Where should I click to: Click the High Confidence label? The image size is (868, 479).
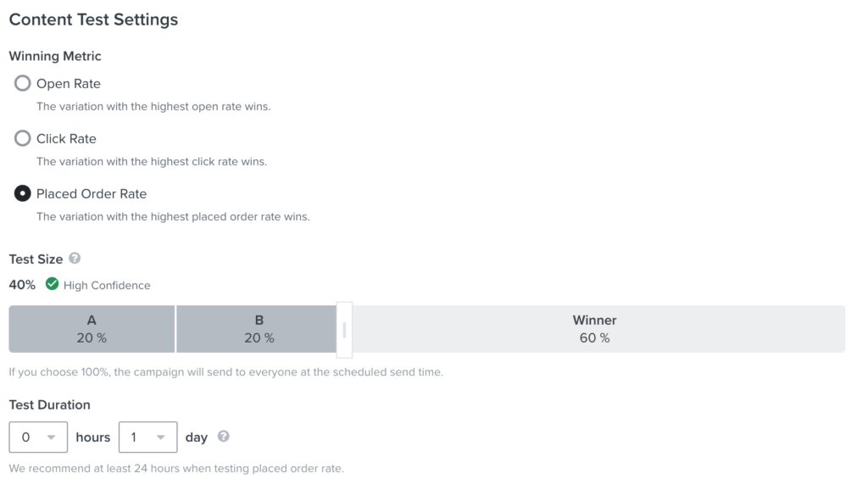coord(107,285)
